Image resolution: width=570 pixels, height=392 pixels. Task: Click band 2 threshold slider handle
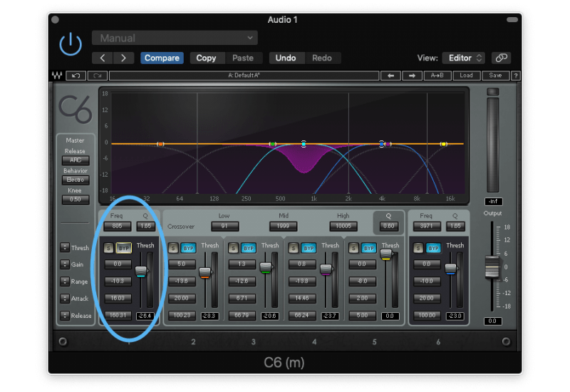[205, 272]
